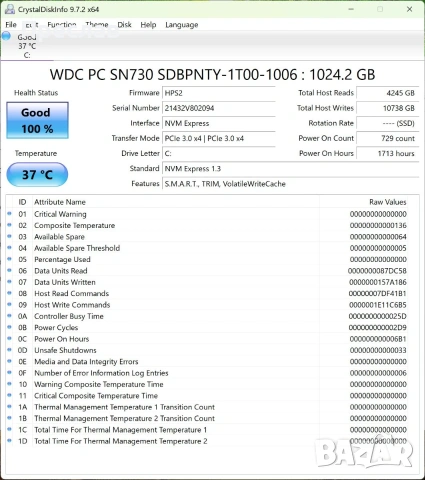Screen dimensions: 425x480
Task: Select the Power Cycles attribute name
Action: pyautogui.click(x=56, y=328)
